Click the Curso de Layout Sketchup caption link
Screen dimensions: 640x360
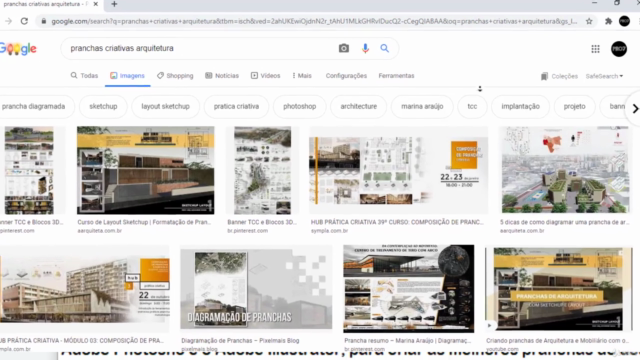144,222
